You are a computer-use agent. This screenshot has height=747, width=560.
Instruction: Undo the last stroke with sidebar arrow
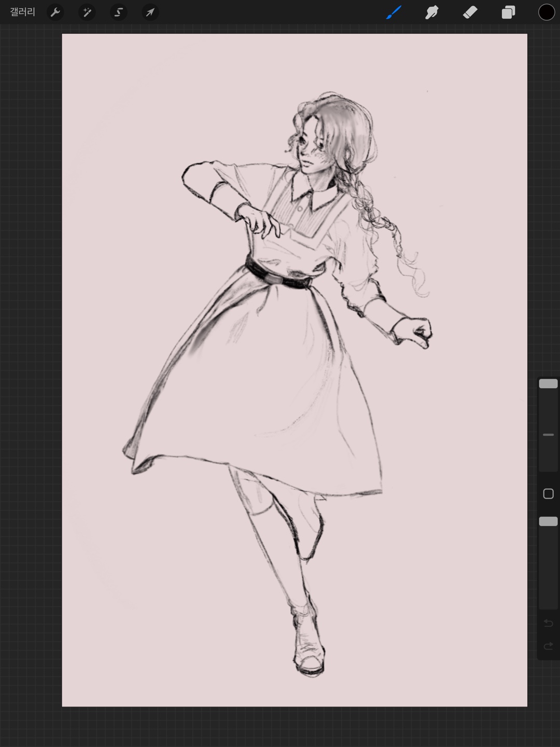pos(548,623)
